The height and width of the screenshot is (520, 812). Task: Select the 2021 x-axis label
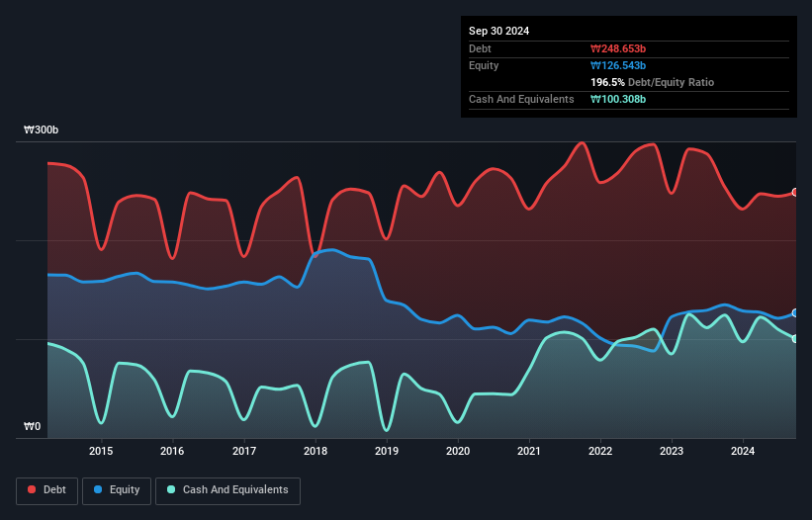(x=529, y=451)
